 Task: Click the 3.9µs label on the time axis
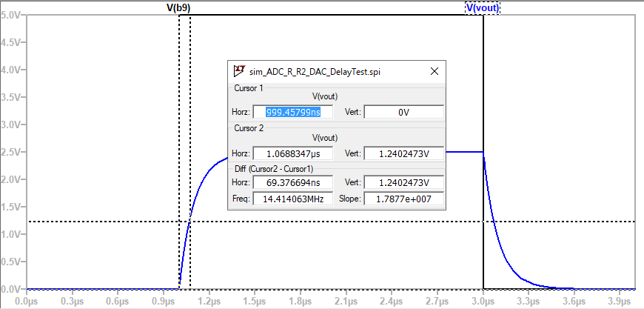pyautogui.click(x=620, y=302)
